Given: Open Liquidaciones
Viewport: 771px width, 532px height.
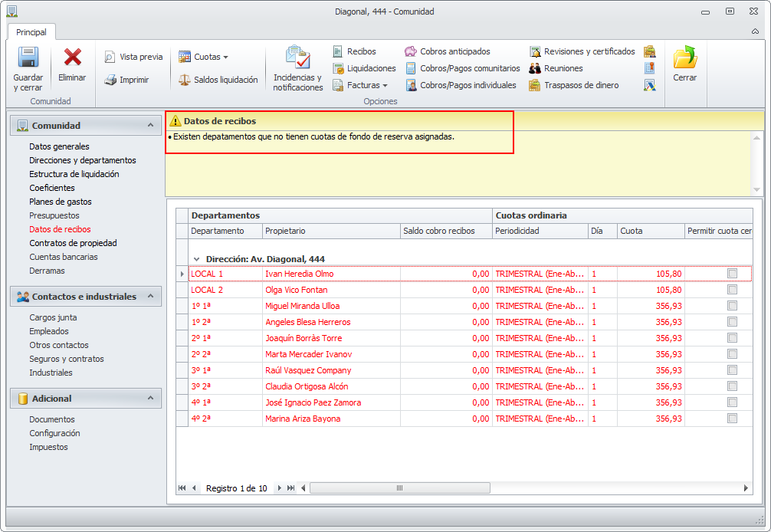Looking at the screenshot, I should click(364, 68).
